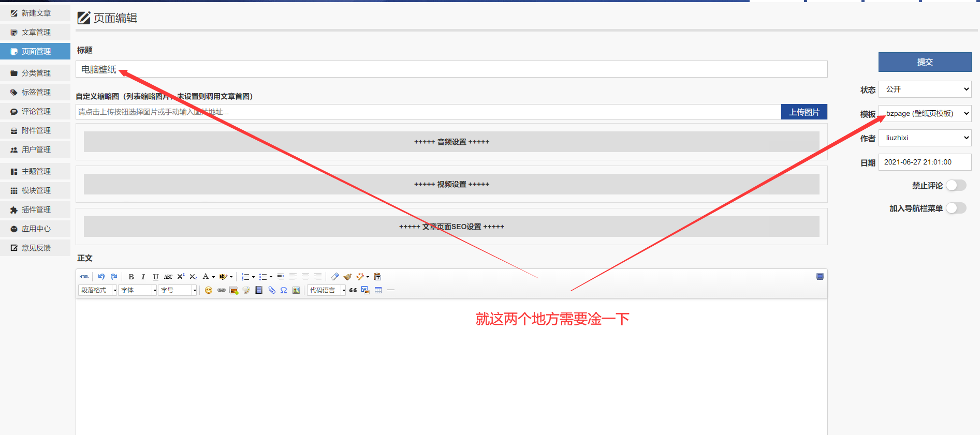Click the Bold formatting icon
Screen dimensions: 980x435
[131, 277]
